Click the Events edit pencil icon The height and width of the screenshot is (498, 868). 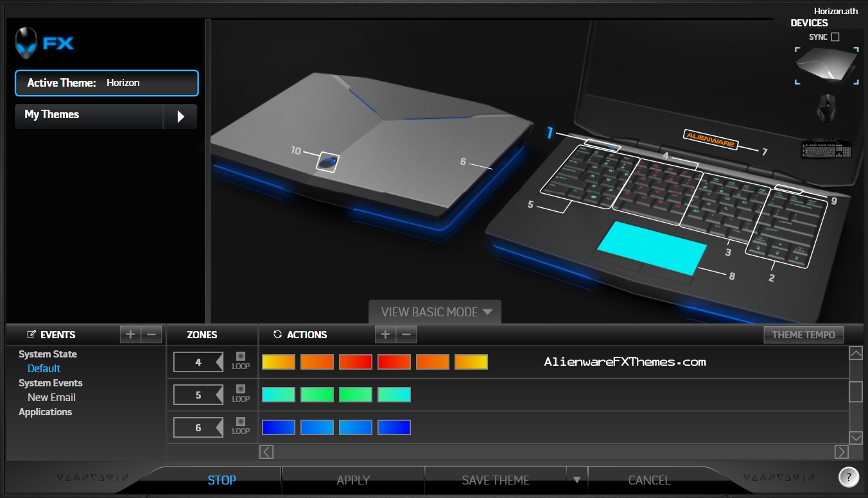coord(31,334)
